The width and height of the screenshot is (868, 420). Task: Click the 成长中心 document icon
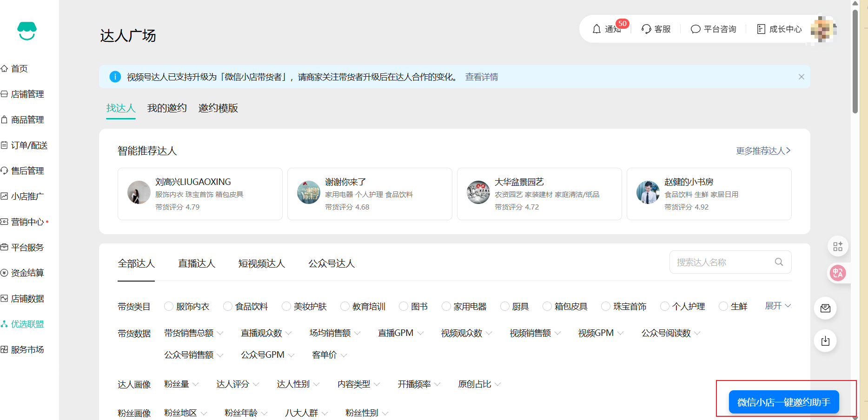point(761,29)
